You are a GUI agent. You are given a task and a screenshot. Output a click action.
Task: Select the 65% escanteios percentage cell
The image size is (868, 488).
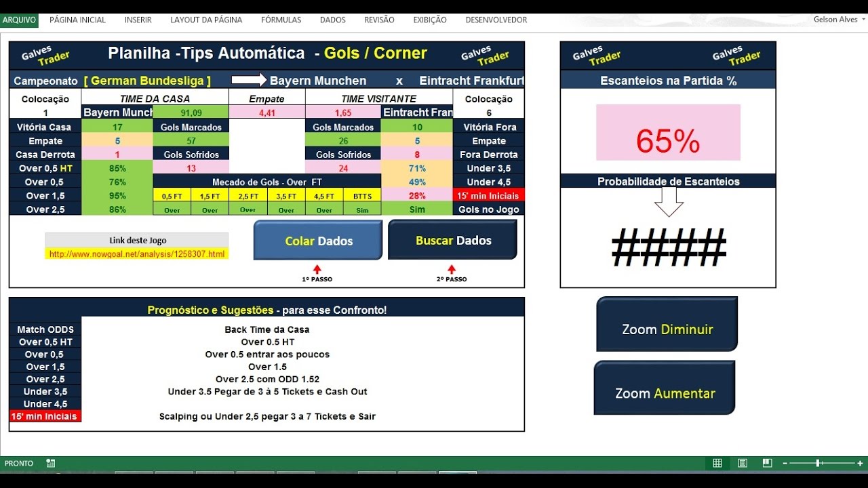(668, 132)
